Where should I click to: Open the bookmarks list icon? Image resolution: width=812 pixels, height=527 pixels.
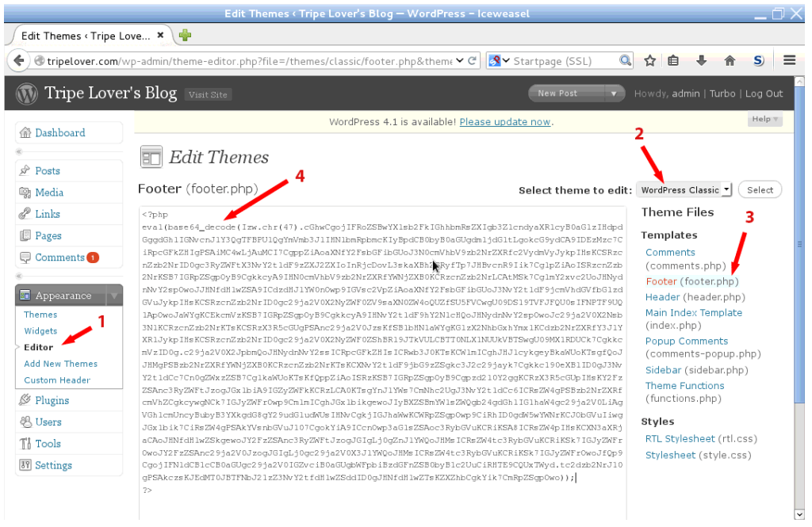coord(672,60)
